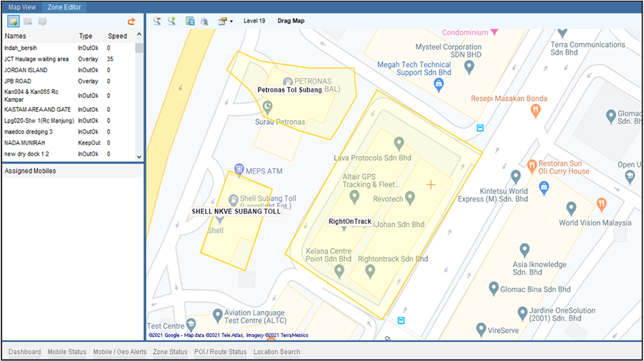Click the blue map fit icon
Viewport: 644px width, 361px height.
coord(190,21)
